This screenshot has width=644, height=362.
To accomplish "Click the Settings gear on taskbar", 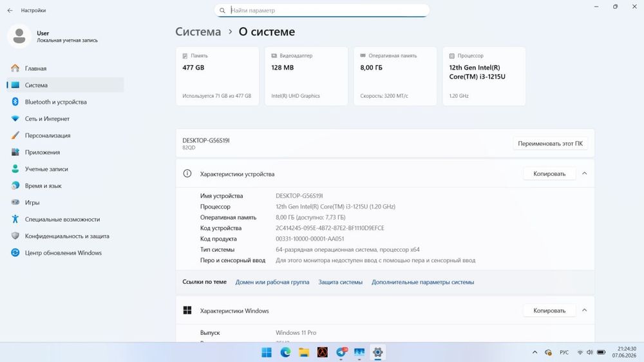I will tap(377, 352).
